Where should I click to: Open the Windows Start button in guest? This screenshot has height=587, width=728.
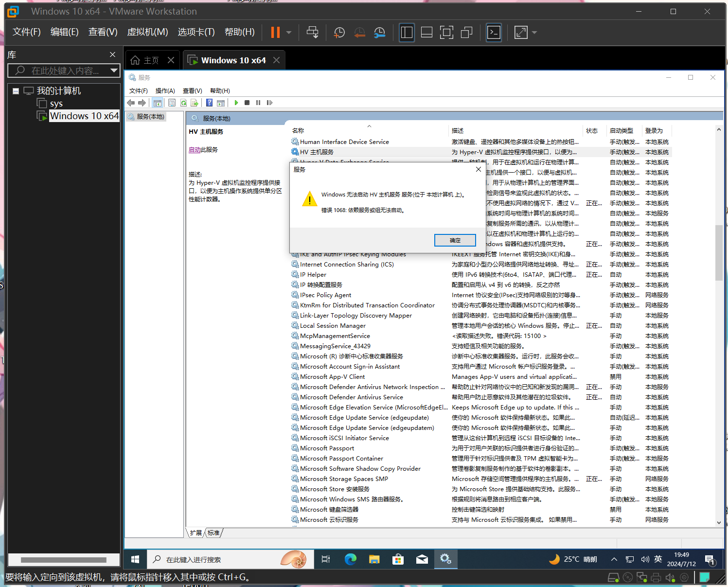click(135, 559)
